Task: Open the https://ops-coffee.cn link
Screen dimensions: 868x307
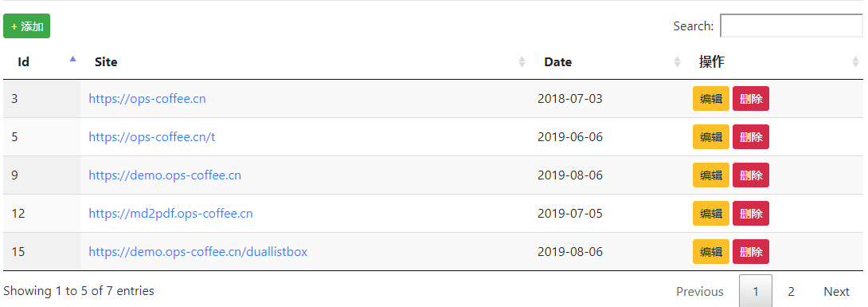Action: click(147, 99)
